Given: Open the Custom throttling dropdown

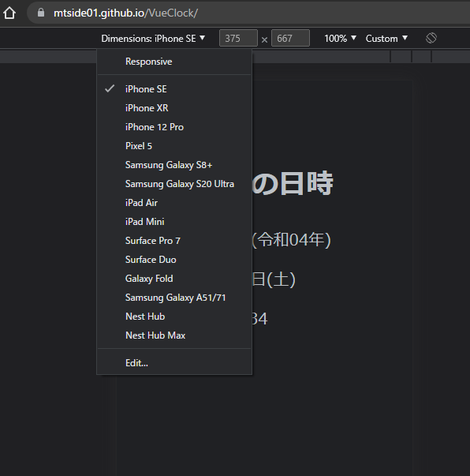Looking at the screenshot, I should (386, 39).
